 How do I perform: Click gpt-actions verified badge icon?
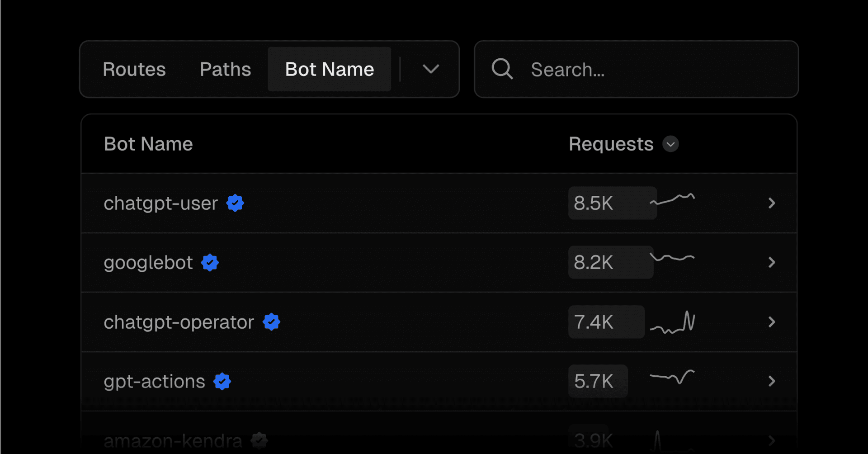[222, 381]
